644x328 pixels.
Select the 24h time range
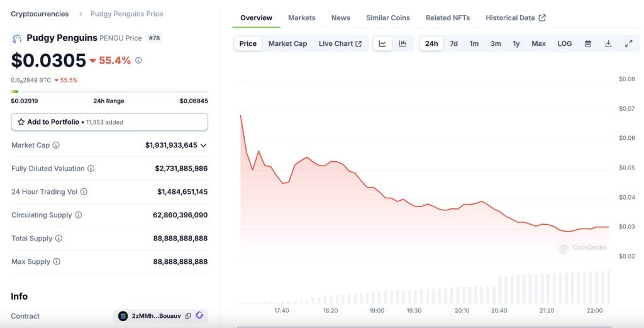tap(431, 43)
